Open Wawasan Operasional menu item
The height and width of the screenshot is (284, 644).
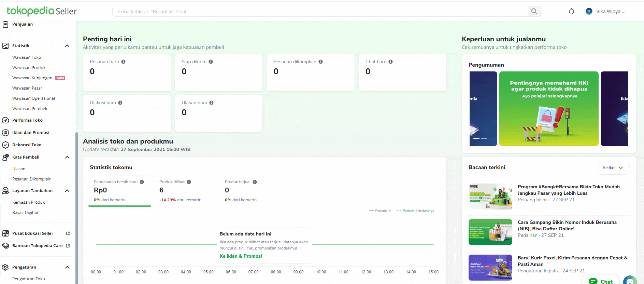[33, 98]
